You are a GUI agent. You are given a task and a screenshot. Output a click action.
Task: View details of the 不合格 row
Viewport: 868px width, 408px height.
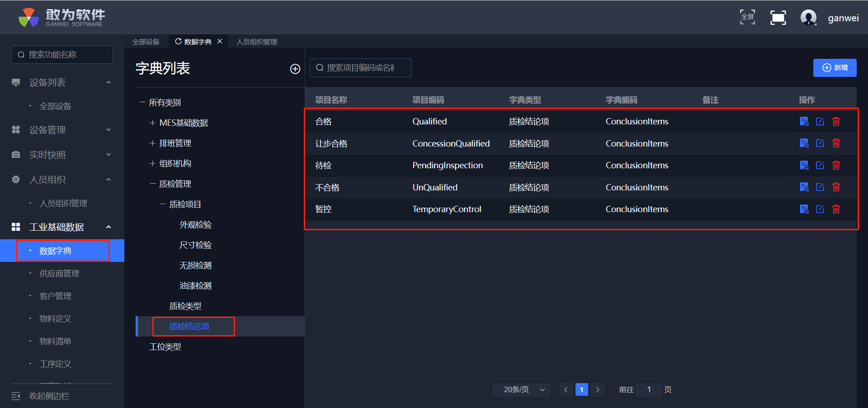click(804, 187)
